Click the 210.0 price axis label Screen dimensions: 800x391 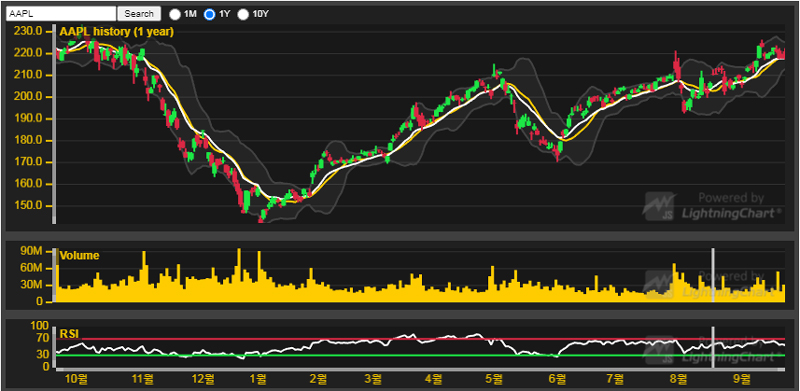point(29,76)
